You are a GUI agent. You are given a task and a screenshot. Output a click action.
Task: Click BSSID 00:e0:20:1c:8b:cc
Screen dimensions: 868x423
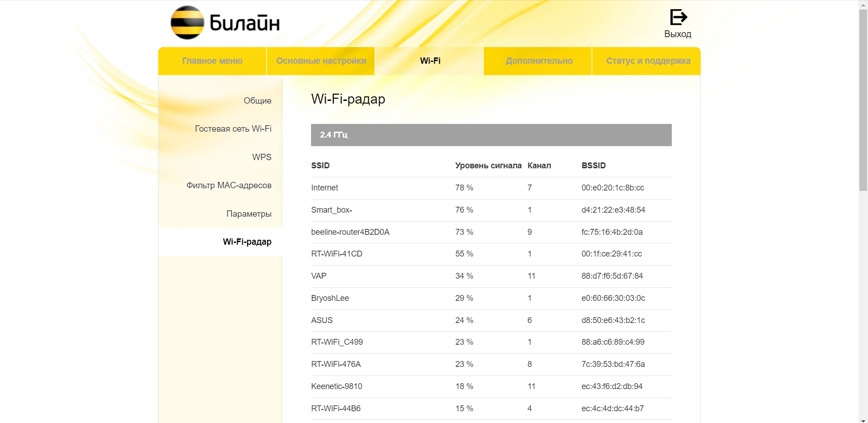point(613,188)
